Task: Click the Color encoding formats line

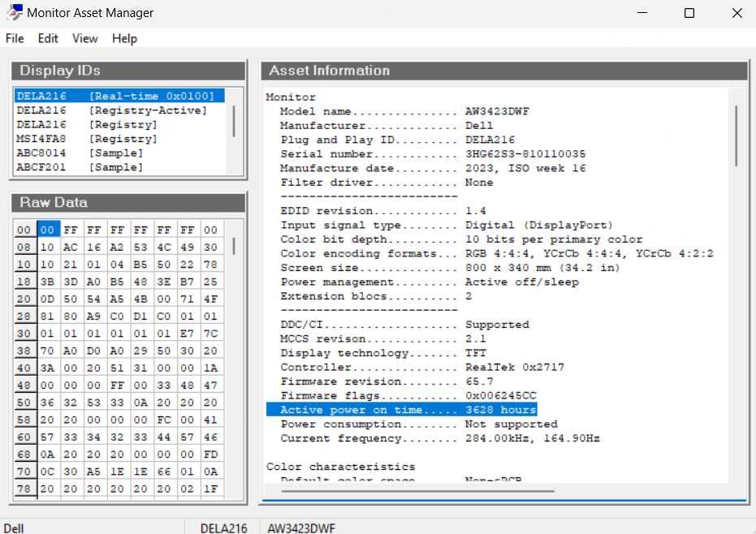Action: (497, 253)
